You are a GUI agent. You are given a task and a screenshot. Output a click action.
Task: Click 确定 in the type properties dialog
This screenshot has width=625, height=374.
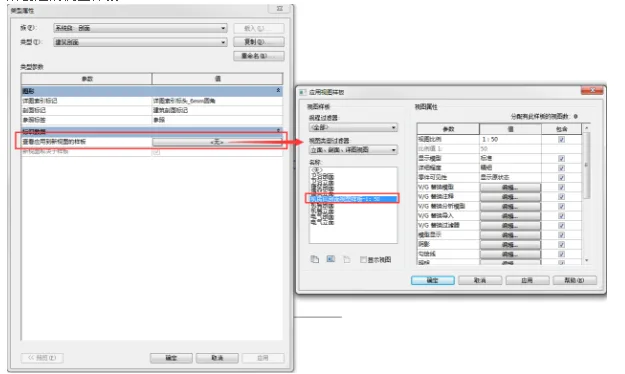171,358
